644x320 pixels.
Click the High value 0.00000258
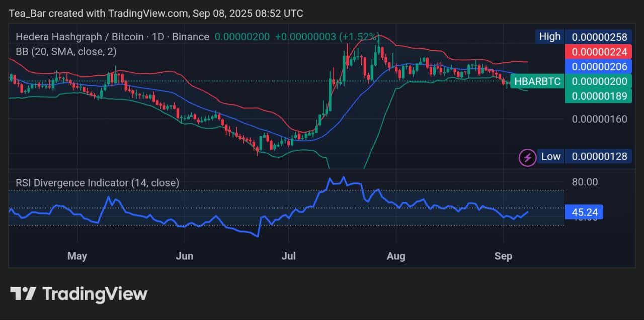(598, 36)
